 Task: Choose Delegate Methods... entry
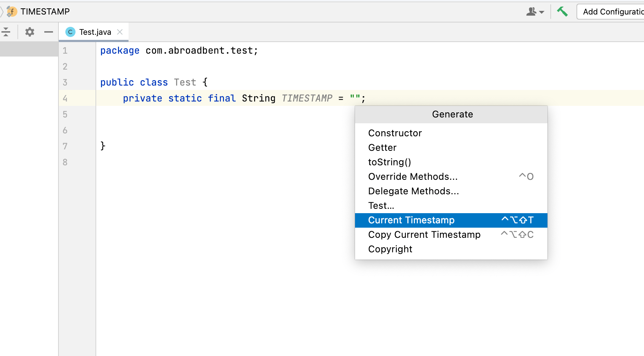click(x=413, y=191)
